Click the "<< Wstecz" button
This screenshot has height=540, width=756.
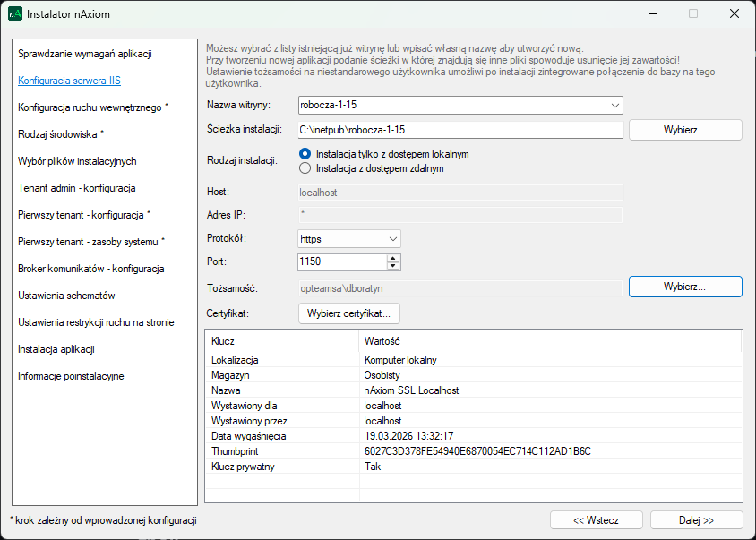pos(597,519)
